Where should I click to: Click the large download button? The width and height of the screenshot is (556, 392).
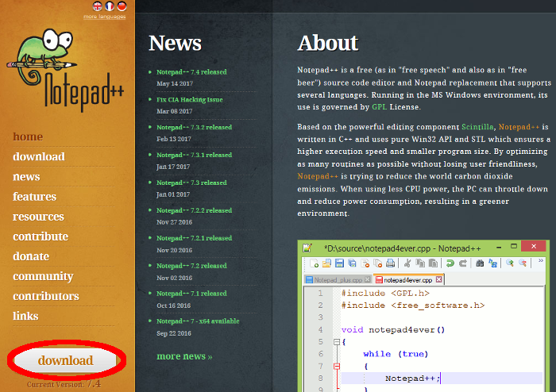click(66, 360)
